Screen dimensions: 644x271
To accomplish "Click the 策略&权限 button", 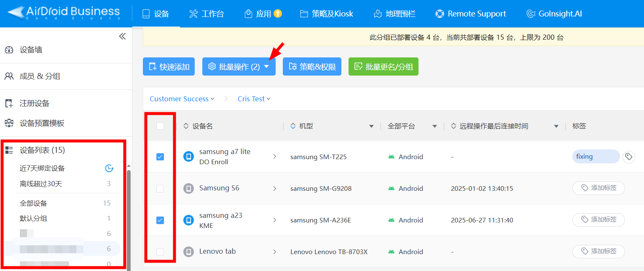I will 312,67.
